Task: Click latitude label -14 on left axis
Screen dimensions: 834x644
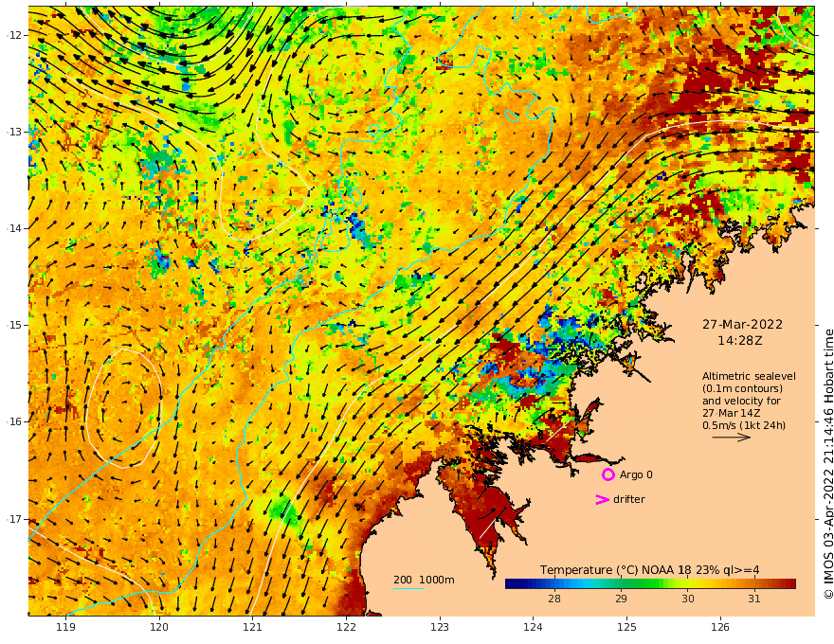Action: point(14,228)
